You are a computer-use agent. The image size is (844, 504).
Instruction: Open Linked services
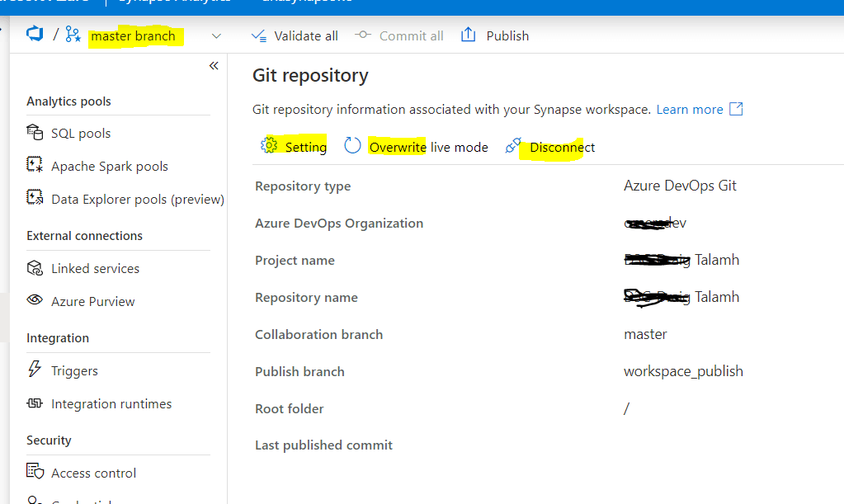(x=95, y=268)
